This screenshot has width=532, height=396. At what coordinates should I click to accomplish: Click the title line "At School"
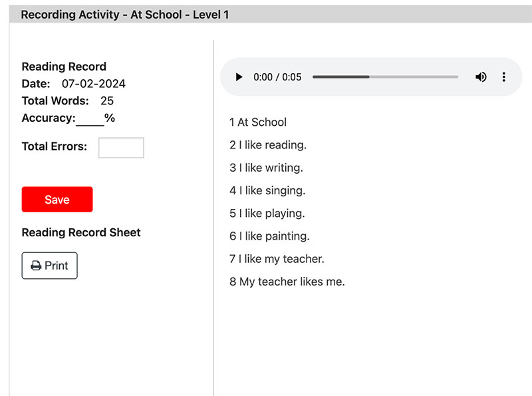pos(261,122)
